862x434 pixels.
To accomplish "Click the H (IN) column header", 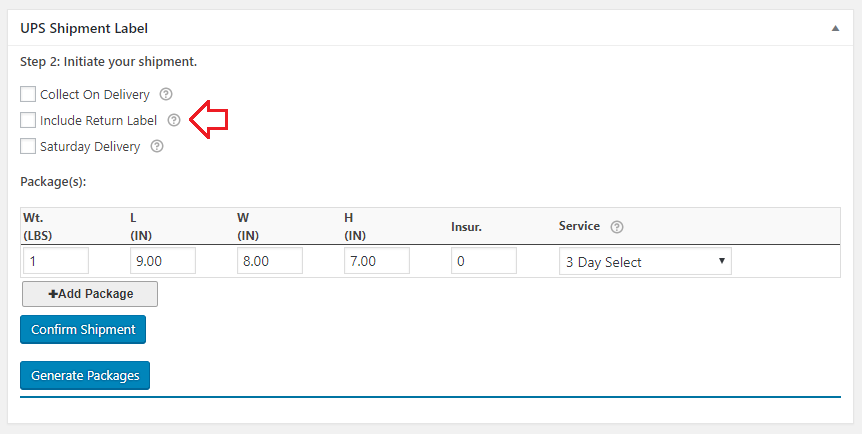I will [x=355, y=227].
